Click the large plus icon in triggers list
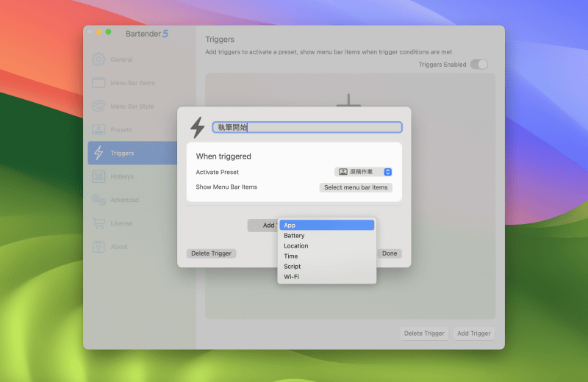Image resolution: width=588 pixels, height=382 pixels. point(348,100)
